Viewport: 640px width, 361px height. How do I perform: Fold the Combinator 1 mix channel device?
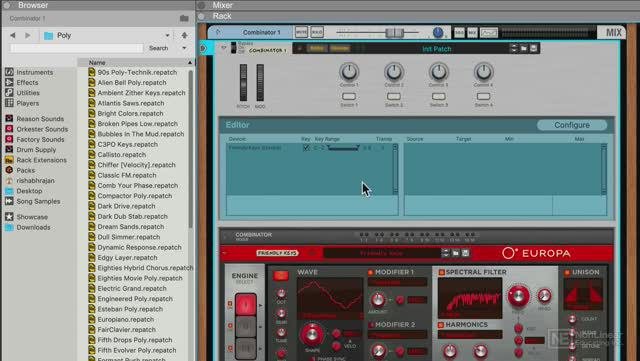point(218,32)
